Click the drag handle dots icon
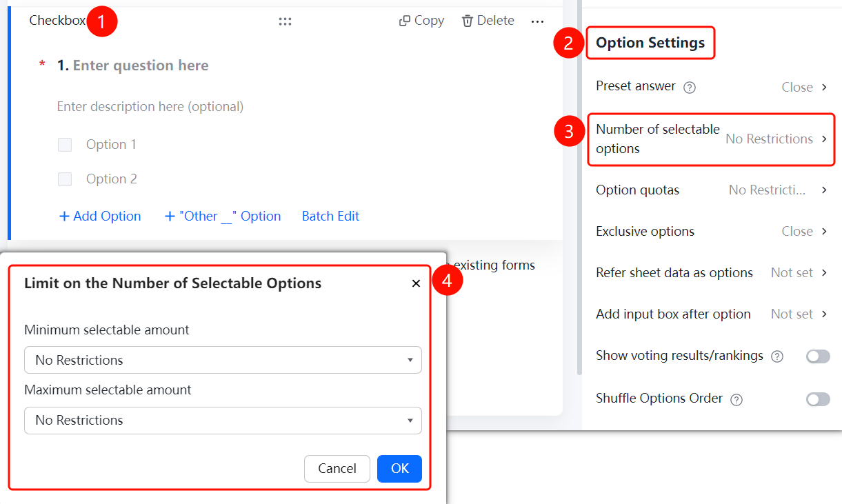This screenshot has width=842, height=504. [285, 21]
